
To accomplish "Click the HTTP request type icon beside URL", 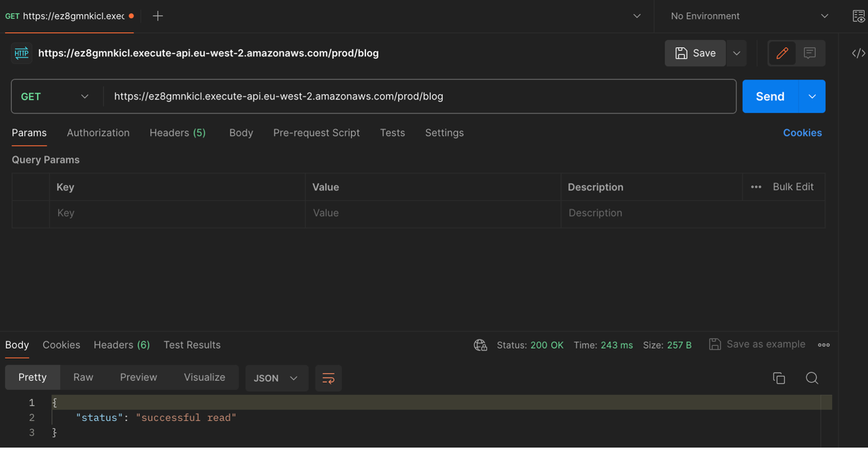I will [21, 53].
